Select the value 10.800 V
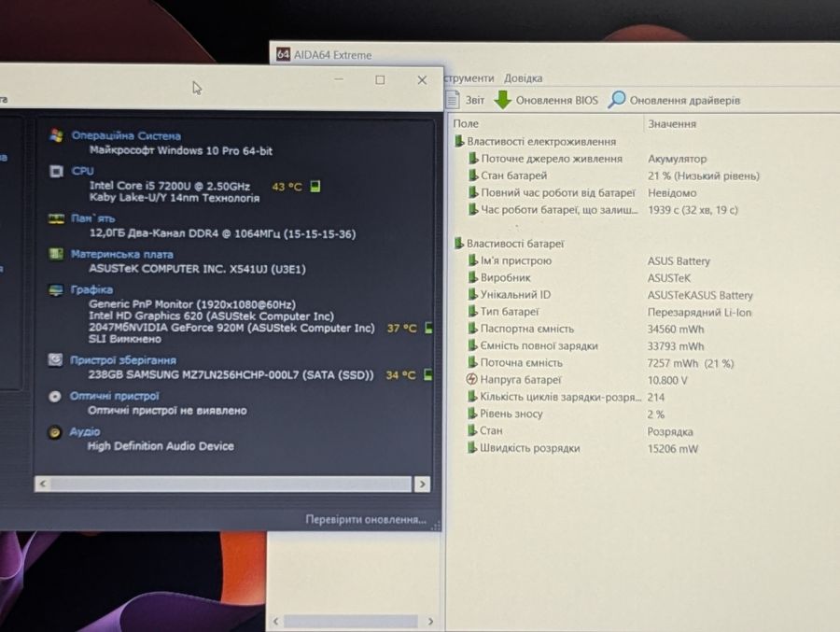This screenshot has height=632, width=840. (x=667, y=380)
